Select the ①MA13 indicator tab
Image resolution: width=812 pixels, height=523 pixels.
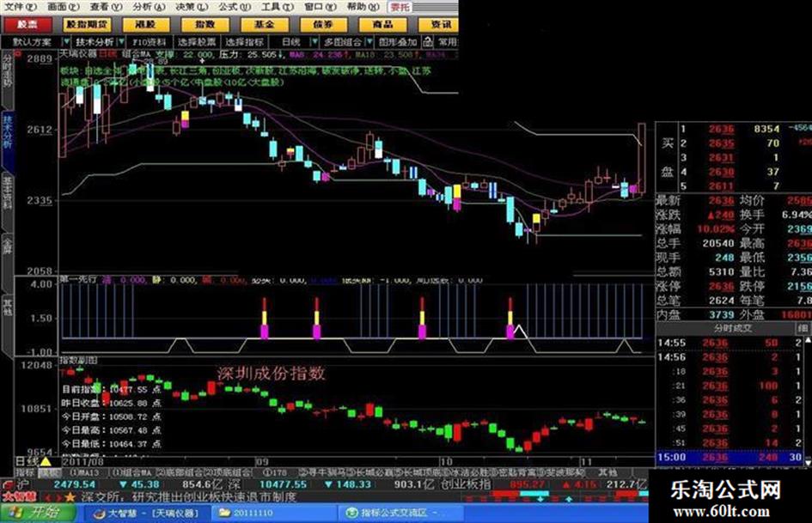pos(84,472)
